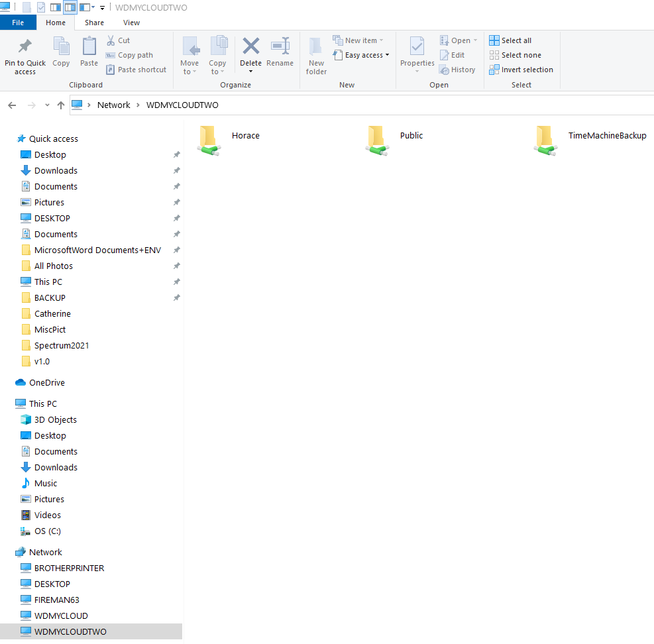Open Customize Quick Access Toolbar dropdown
This screenshot has height=644, width=654.
(102, 7)
